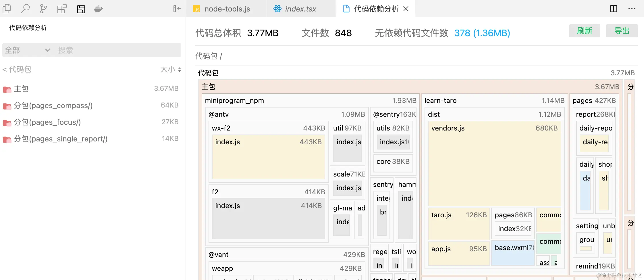Click the pages_focus folder icon
644x280 pixels.
[7, 123]
